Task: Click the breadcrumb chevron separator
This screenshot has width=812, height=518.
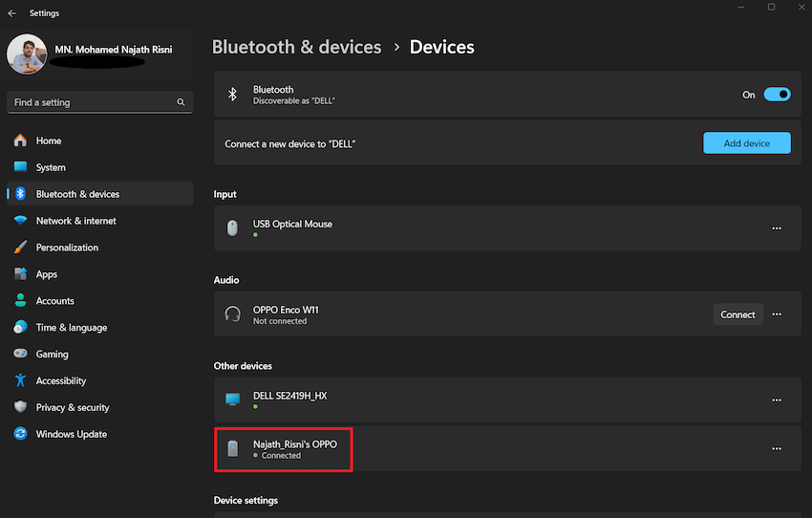Action: 396,47
